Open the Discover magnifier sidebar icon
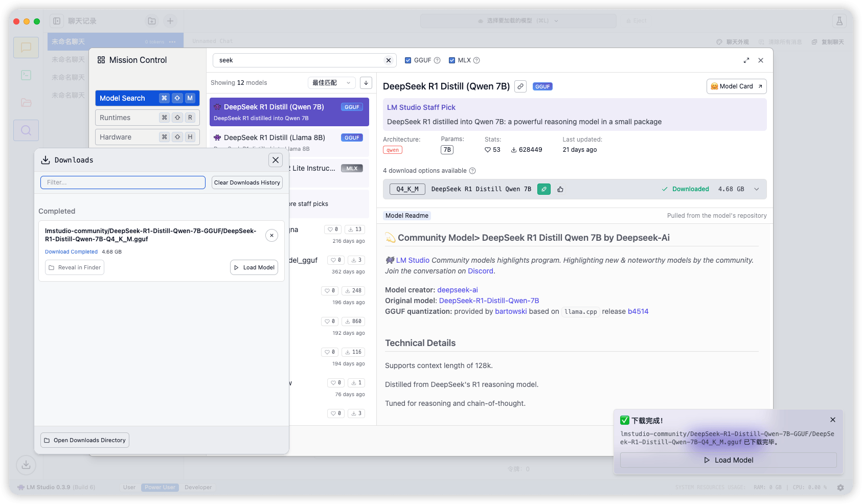Viewport: 862px width, 504px height. click(26, 130)
